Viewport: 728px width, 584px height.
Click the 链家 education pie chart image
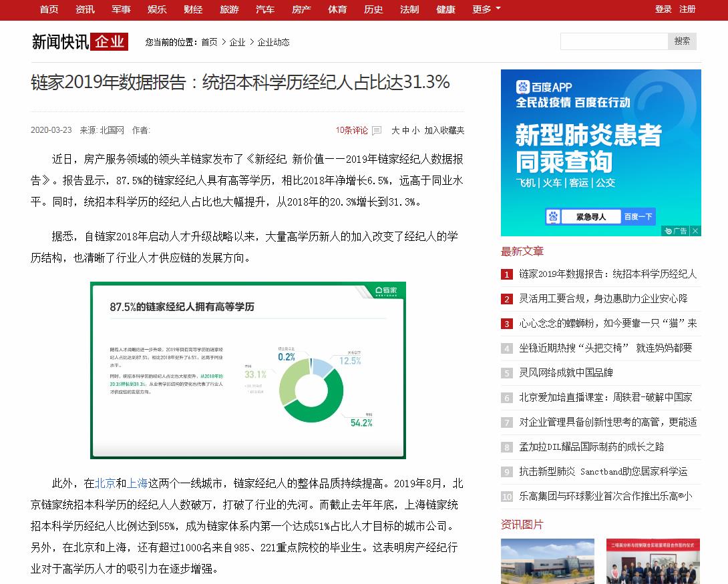tap(248, 370)
